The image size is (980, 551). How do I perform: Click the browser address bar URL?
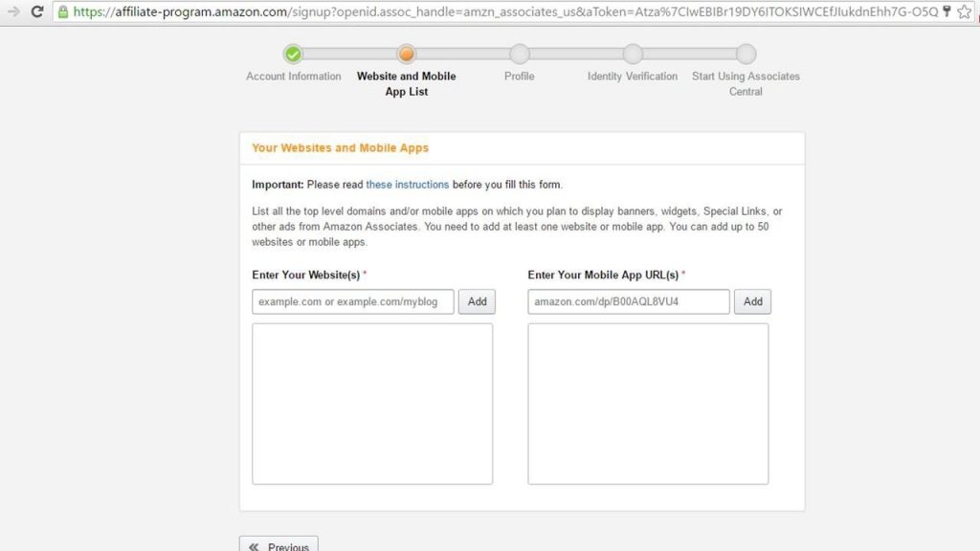point(505,11)
